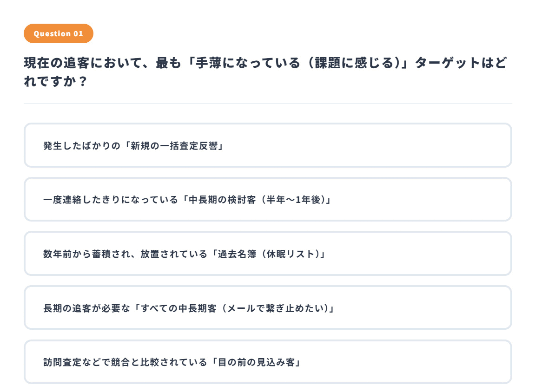This screenshot has width=535, height=392.
Task: Select the すべての中長期客 answer card
Action: pos(267,308)
